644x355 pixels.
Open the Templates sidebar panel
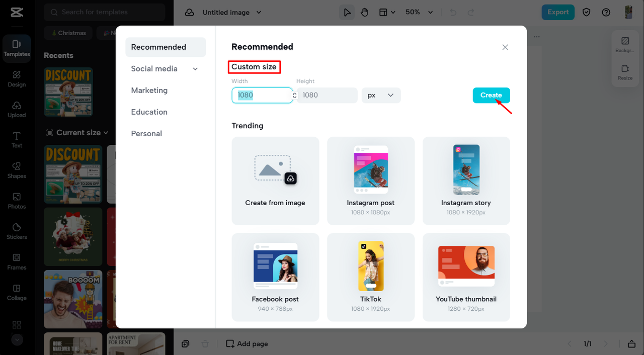[x=17, y=49]
